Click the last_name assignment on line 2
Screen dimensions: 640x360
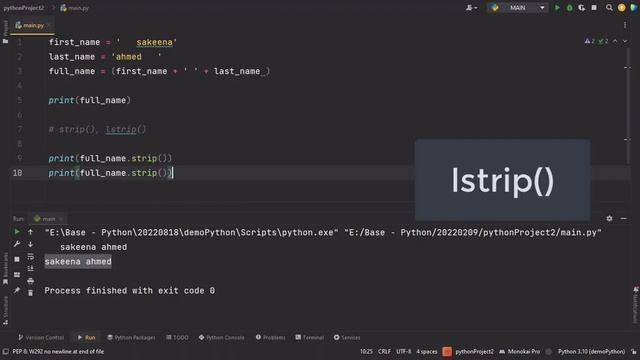[105, 57]
